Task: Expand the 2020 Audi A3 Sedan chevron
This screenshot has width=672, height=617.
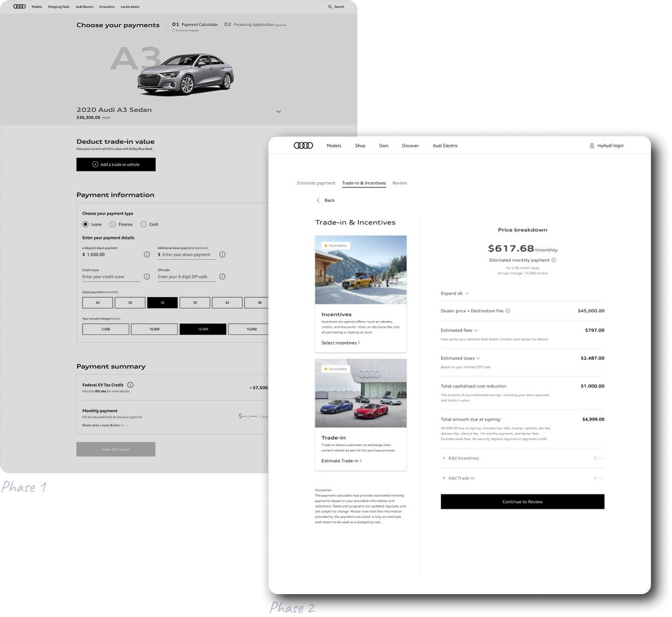Action: (279, 111)
